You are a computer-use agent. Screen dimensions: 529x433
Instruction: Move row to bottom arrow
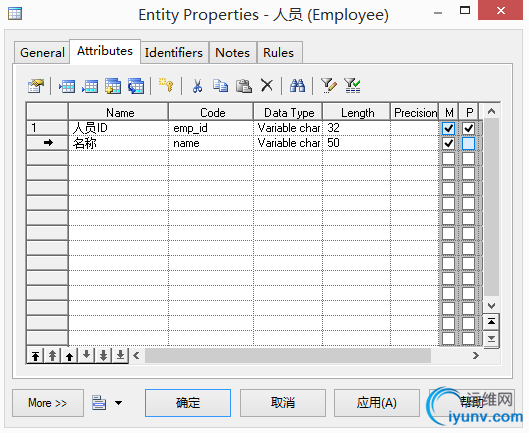click(x=120, y=355)
